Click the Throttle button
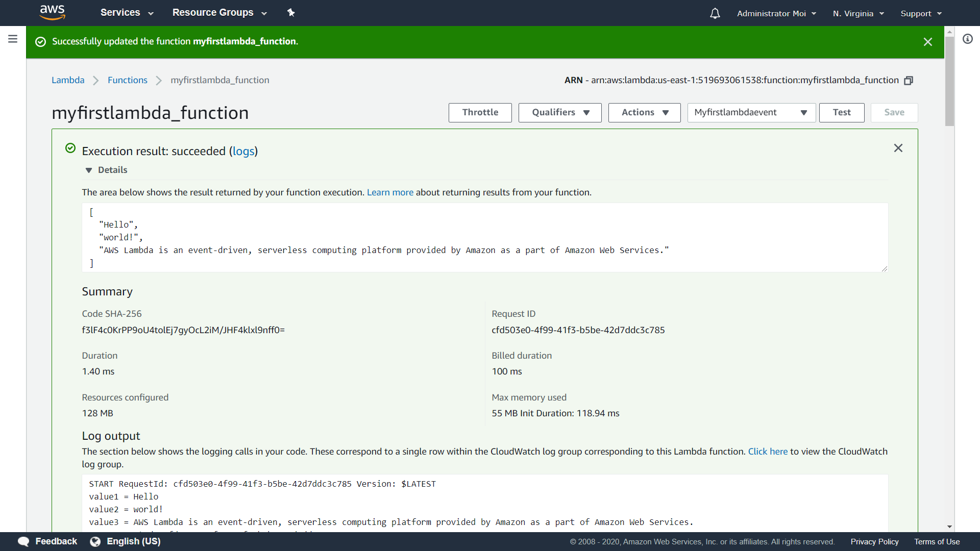Screen dimensions: 980x551 tap(480, 113)
